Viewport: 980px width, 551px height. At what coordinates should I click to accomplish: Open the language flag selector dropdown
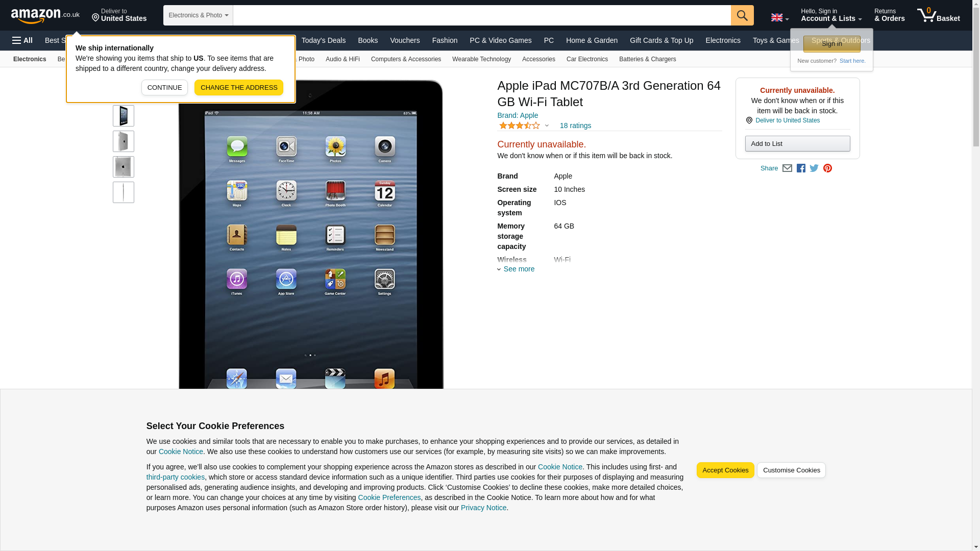click(x=779, y=18)
